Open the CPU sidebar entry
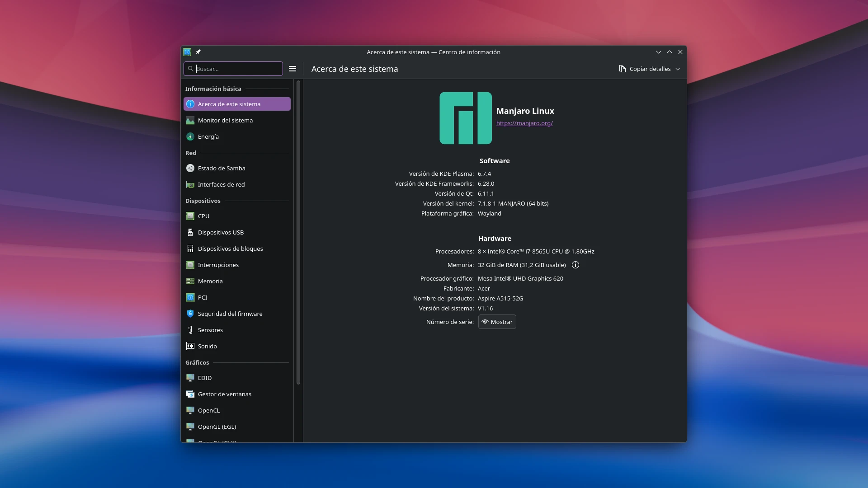Viewport: 868px width, 488px height. [x=237, y=216]
